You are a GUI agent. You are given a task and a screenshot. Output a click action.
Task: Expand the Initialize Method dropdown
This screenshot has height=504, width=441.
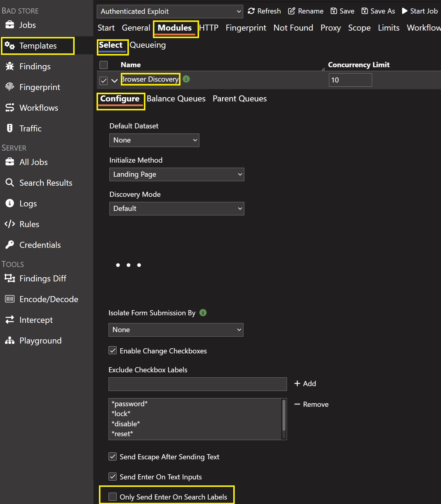click(x=177, y=174)
